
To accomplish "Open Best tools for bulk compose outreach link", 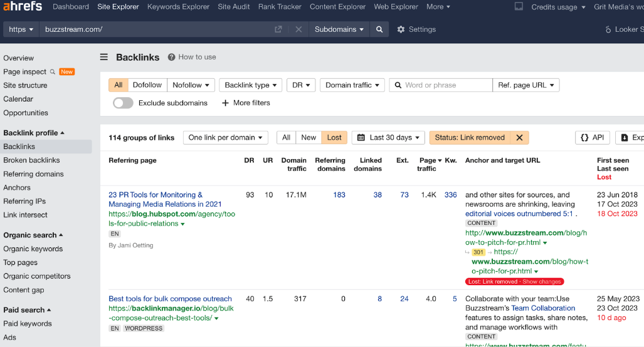I will pyautogui.click(x=170, y=299).
